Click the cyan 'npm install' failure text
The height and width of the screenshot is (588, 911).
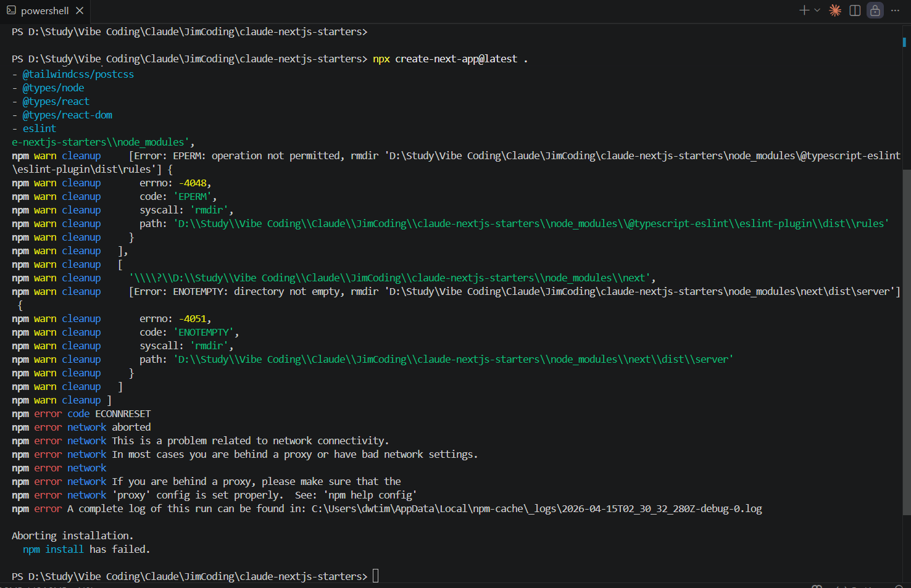pyautogui.click(x=53, y=550)
